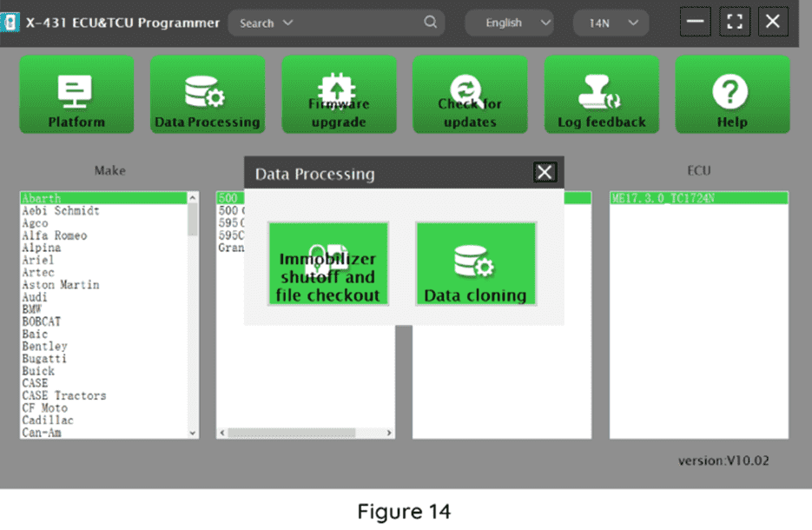The image size is (812, 530).
Task: Toggle fullscreen for the programmer window
Action: [735, 22]
